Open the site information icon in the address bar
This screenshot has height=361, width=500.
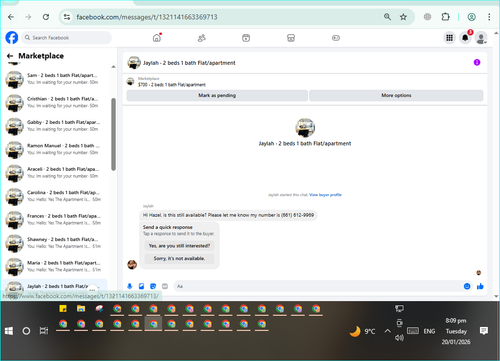(67, 17)
